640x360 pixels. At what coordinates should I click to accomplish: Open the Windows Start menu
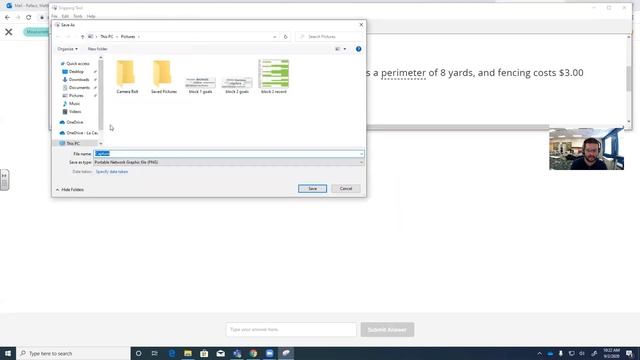tap(8, 353)
